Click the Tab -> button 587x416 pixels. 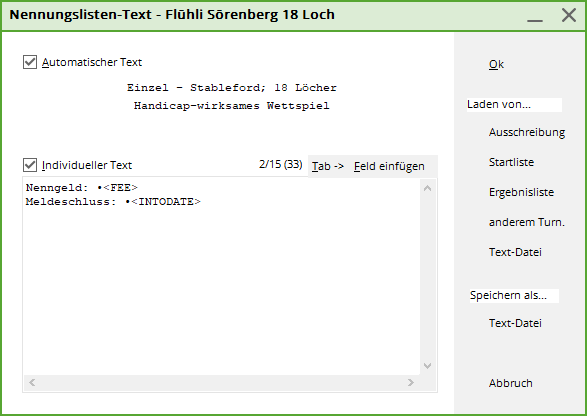click(x=328, y=166)
